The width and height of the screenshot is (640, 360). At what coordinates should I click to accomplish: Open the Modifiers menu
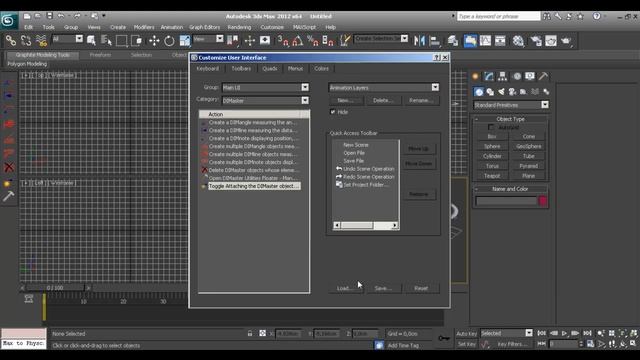[144, 27]
